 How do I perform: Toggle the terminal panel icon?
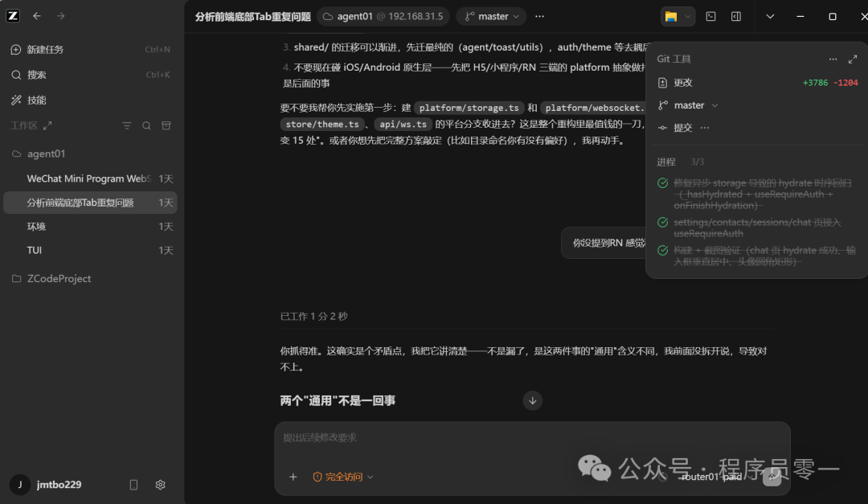[710, 17]
